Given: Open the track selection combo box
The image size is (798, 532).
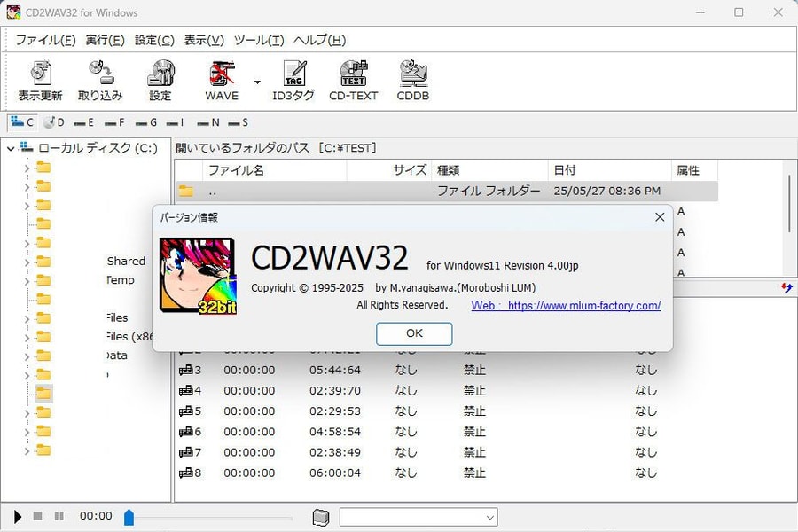Looking at the screenshot, I should [x=417, y=516].
